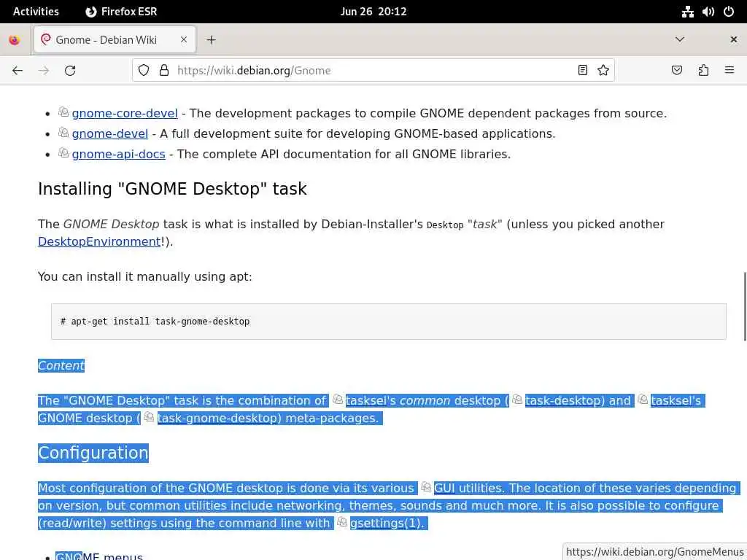Go back to the previous page

coord(18,71)
